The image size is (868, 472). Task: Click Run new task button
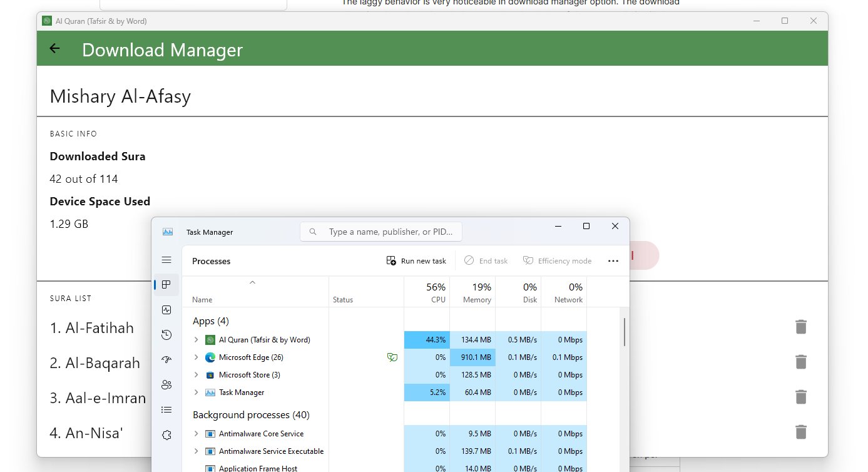click(416, 261)
